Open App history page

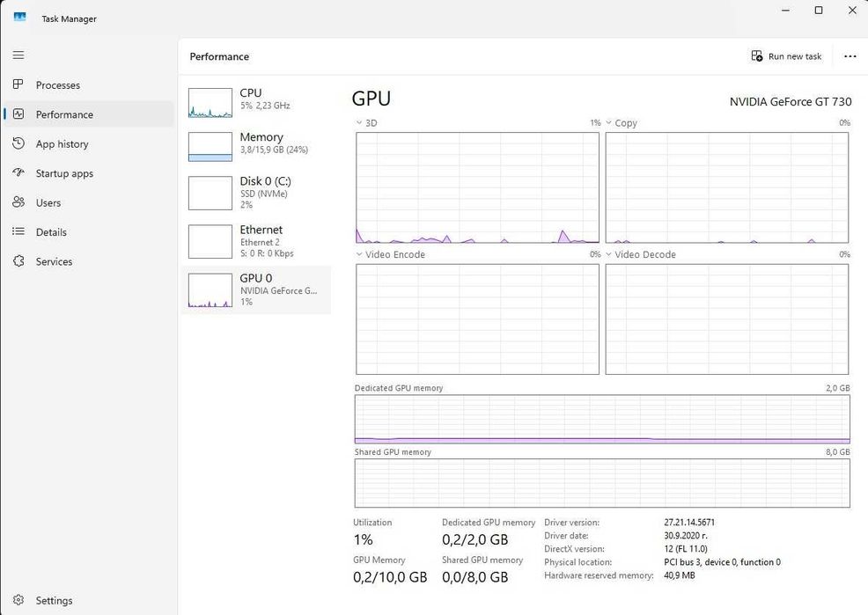(89, 143)
